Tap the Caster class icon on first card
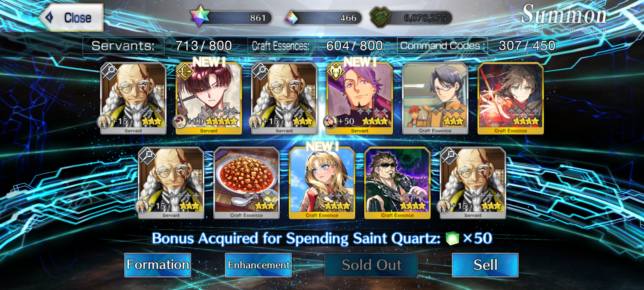The image size is (644, 290). pyautogui.click(x=109, y=71)
